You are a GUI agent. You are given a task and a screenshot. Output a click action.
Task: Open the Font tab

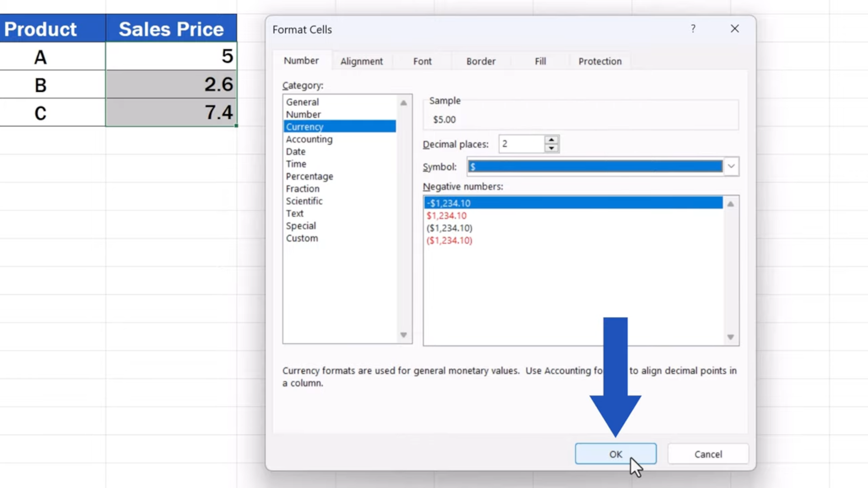coord(422,61)
